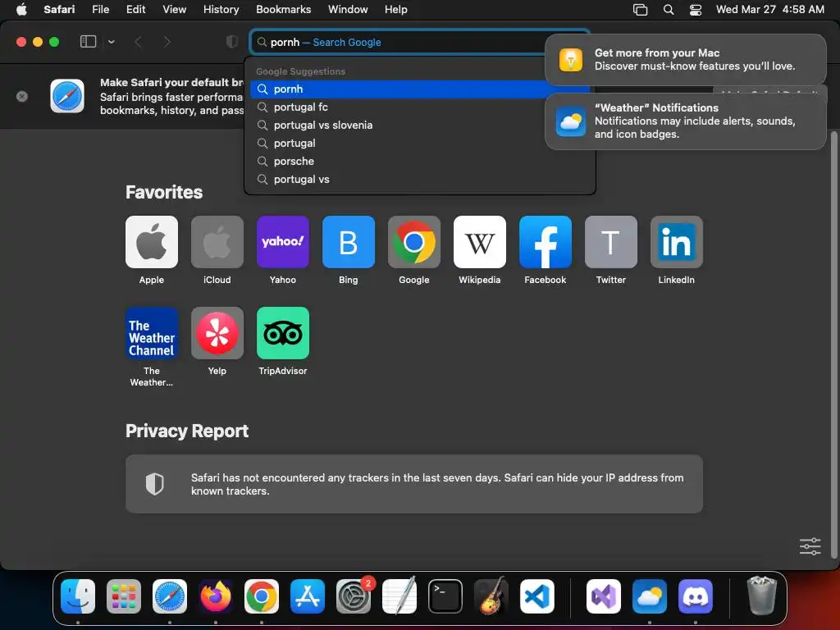This screenshot has height=630, width=840.
Task: Open the Edit menu
Action: pos(135,9)
